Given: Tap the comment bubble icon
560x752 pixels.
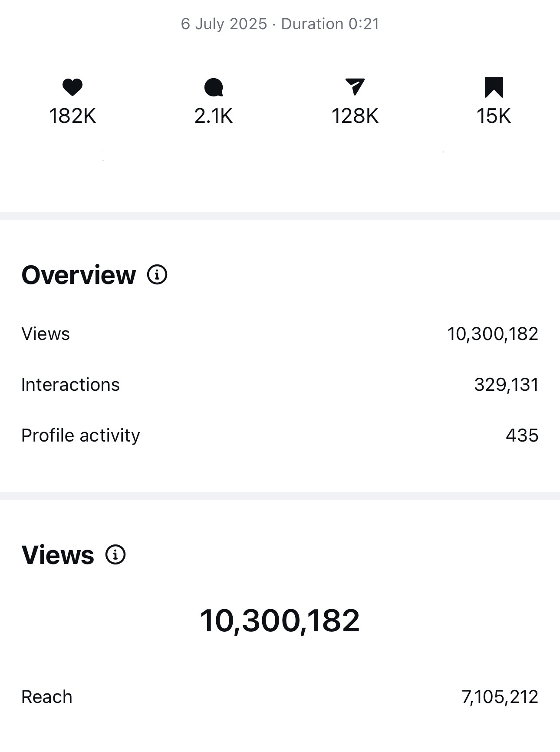Looking at the screenshot, I should 214,87.
